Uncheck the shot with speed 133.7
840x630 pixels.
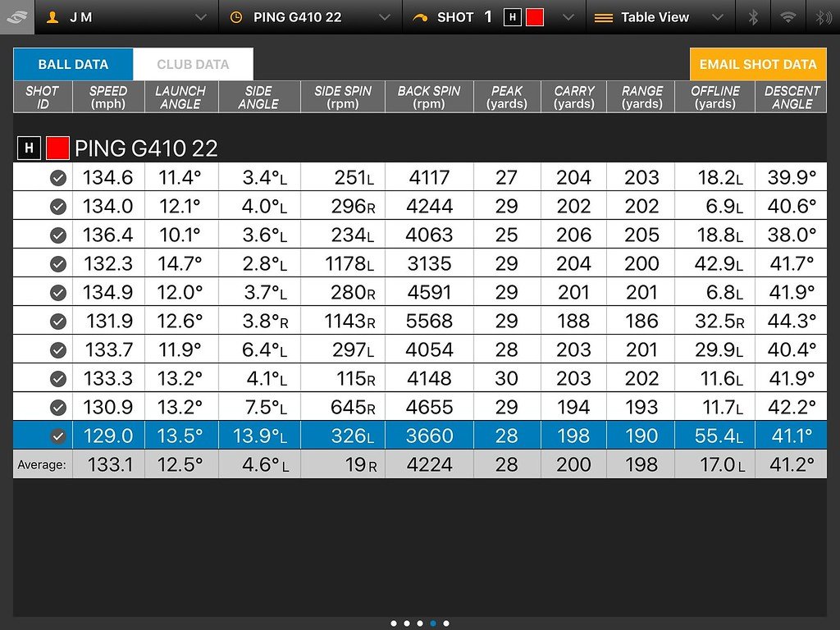point(58,349)
